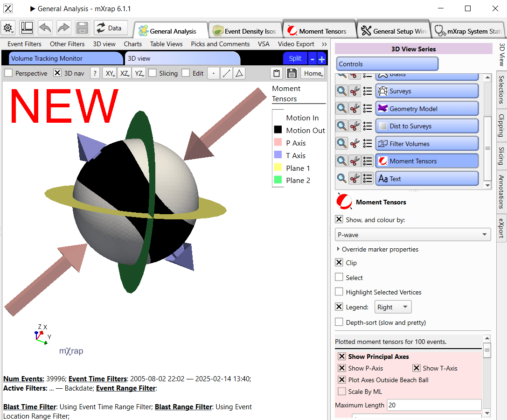Open the P-wave colour-by dropdown
The width and height of the screenshot is (507, 420).
(x=413, y=234)
